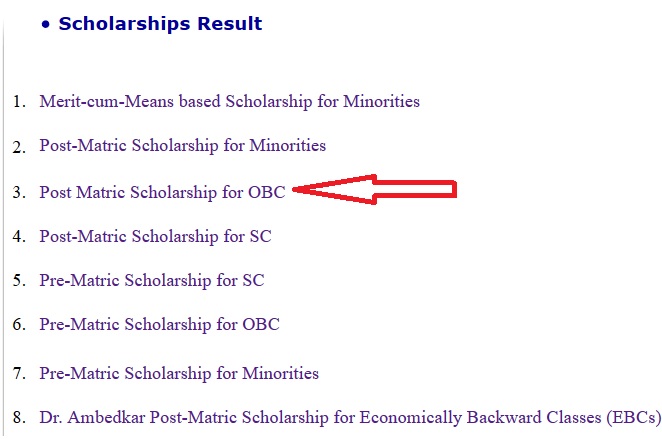Image resolution: width=662 pixels, height=439 pixels.
Task: Click list number 5 marker
Action: [18, 281]
